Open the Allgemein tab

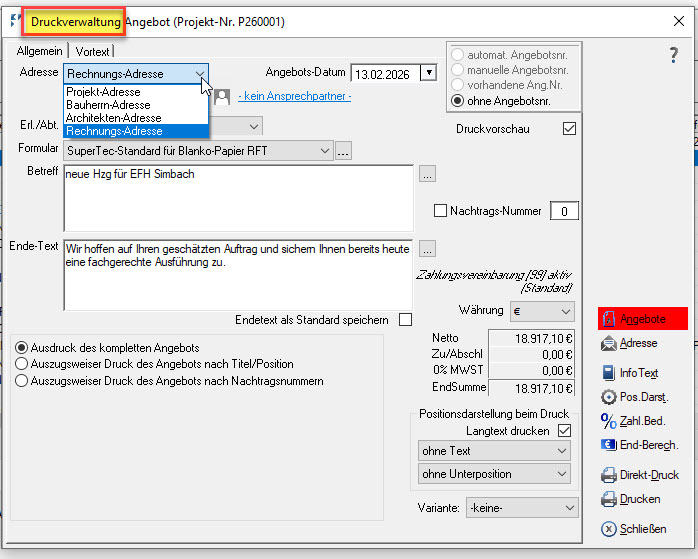pyautogui.click(x=39, y=51)
